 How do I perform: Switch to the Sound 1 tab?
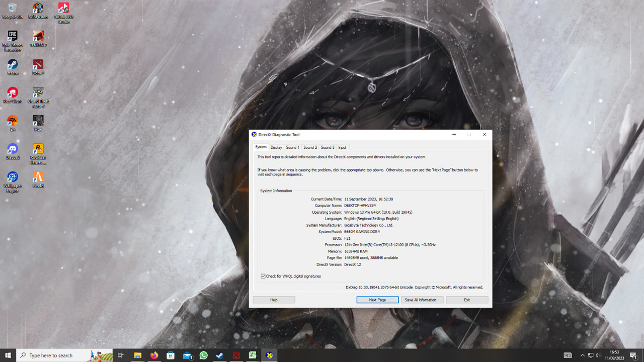pyautogui.click(x=292, y=147)
